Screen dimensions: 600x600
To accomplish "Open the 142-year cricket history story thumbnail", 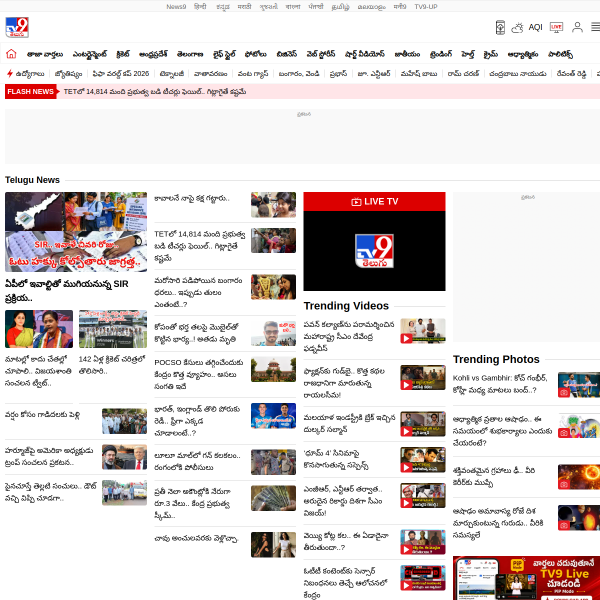I will coord(113,329).
